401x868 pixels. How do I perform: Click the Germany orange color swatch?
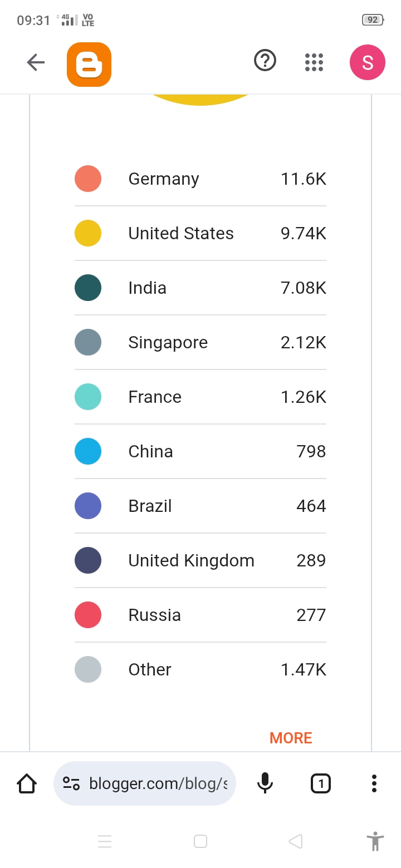88,179
